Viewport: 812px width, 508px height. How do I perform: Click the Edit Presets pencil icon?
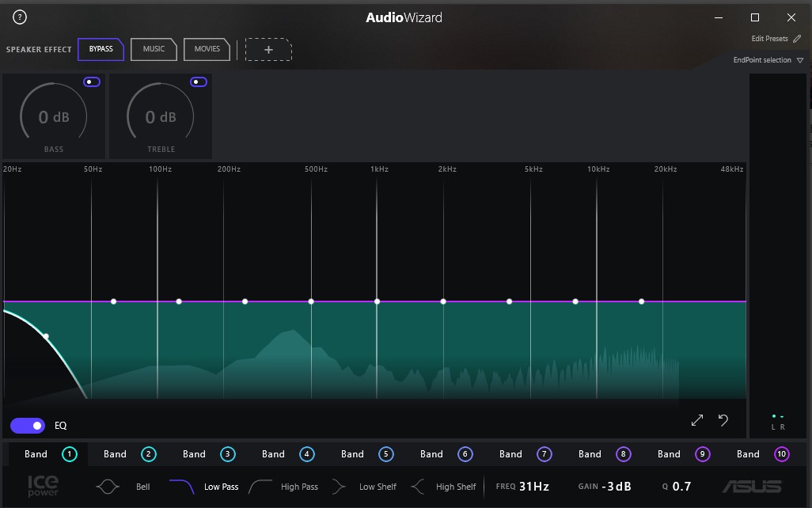click(x=798, y=39)
